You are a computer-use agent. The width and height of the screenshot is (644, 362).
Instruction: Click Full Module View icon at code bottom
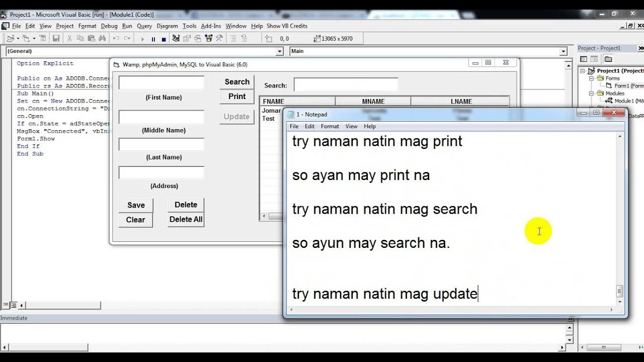click(x=14, y=305)
